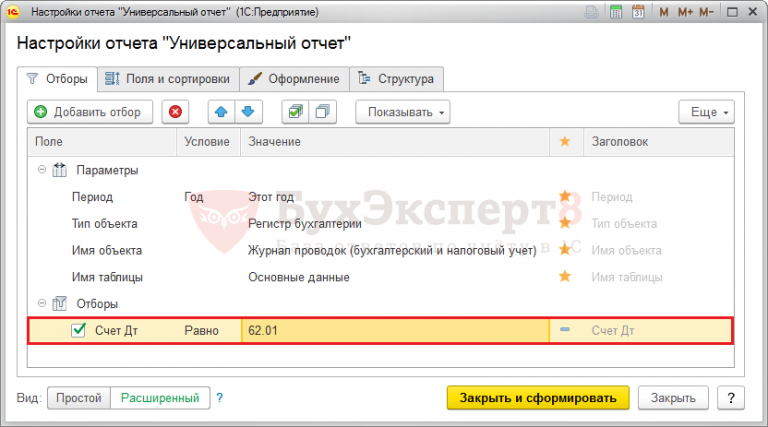Click the red delete filter icon
The width and height of the screenshot is (768, 427).
pos(175,112)
